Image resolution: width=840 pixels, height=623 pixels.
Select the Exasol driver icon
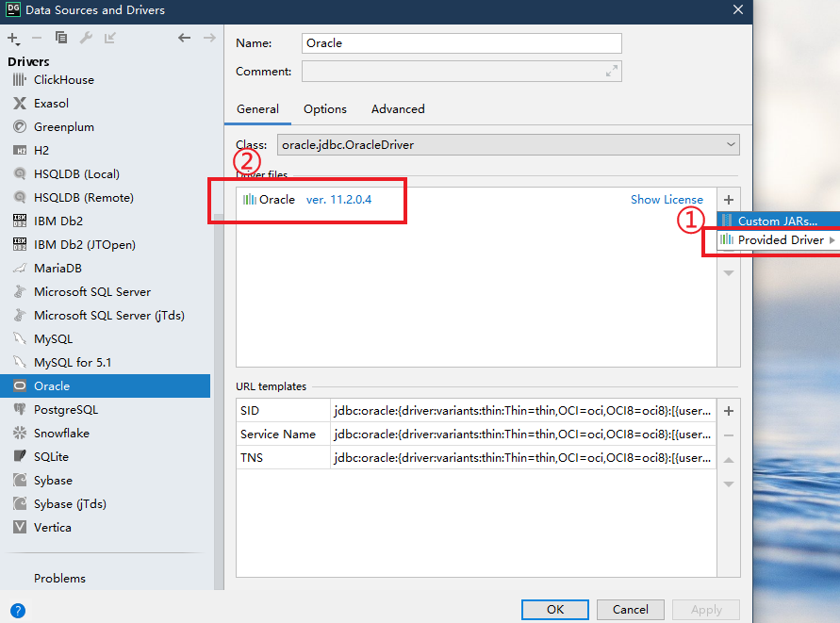coord(19,104)
